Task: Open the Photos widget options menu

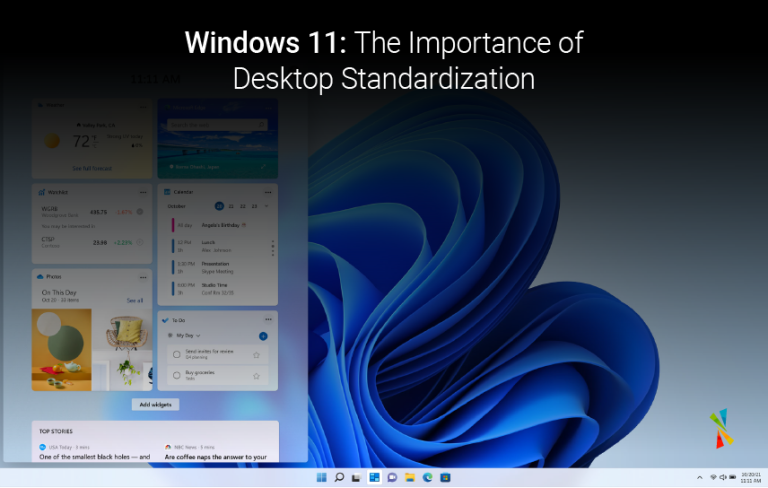Action: 143,277
